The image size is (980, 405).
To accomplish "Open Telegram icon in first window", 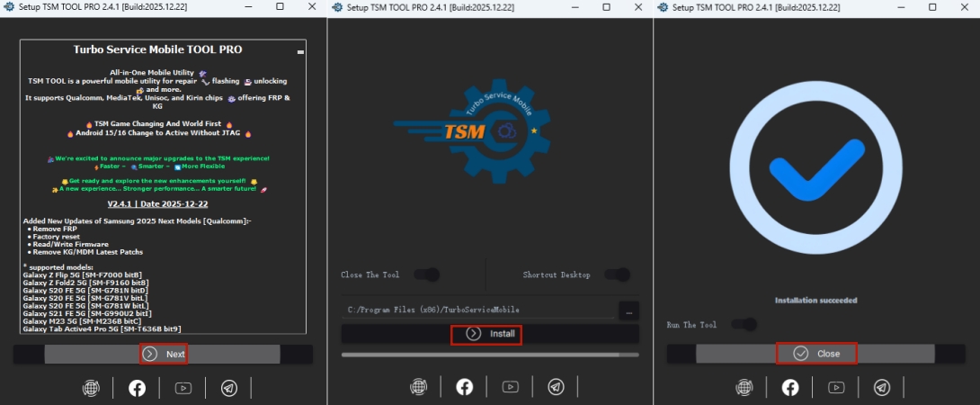I will pyautogui.click(x=229, y=388).
